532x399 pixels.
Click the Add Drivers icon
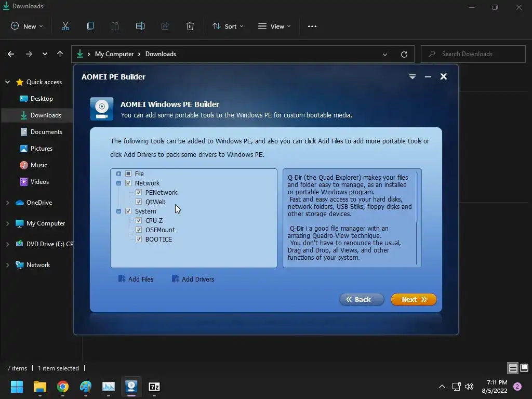pos(175,278)
